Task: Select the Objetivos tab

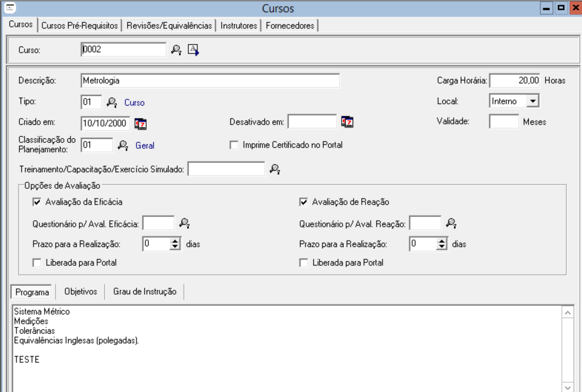Action: 81,291
